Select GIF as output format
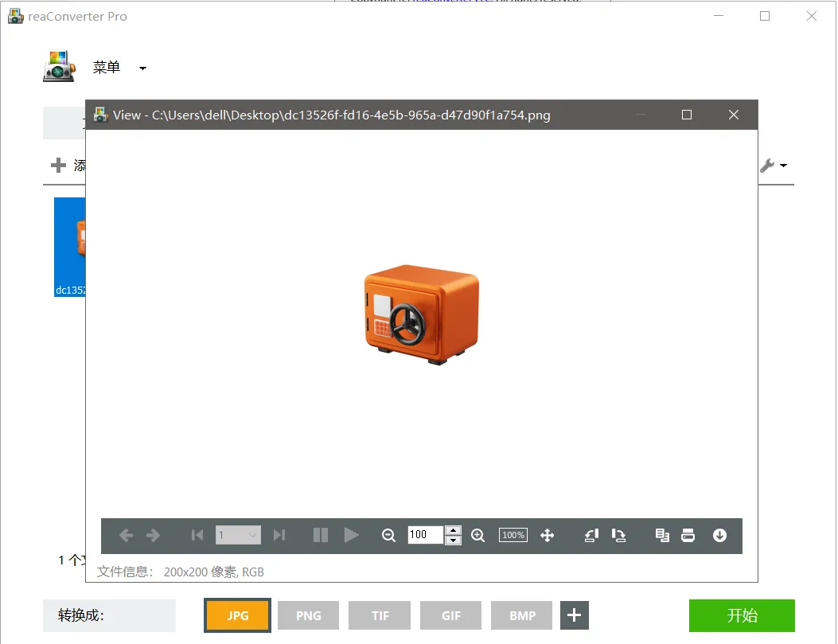 click(x=451, y=615)
